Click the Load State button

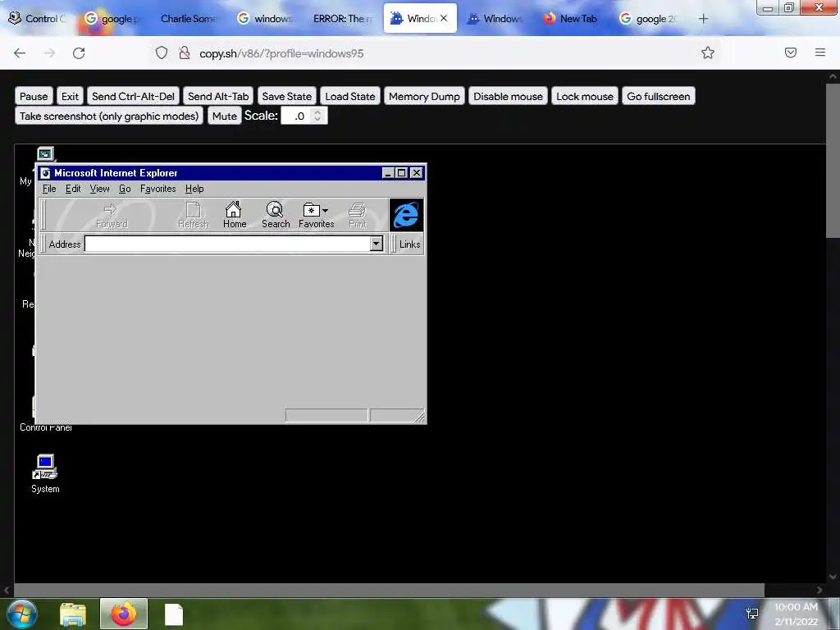pyautogui.click(x=349, y=97)
